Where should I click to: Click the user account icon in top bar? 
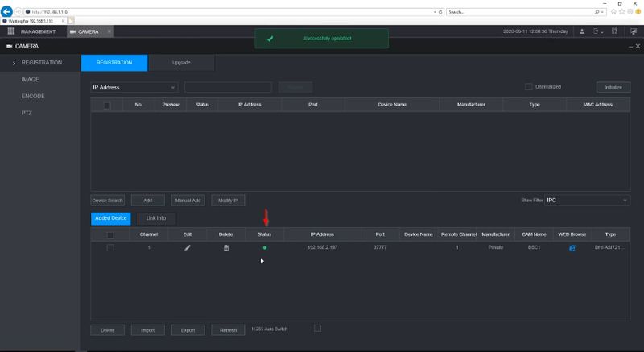[582, 31]
